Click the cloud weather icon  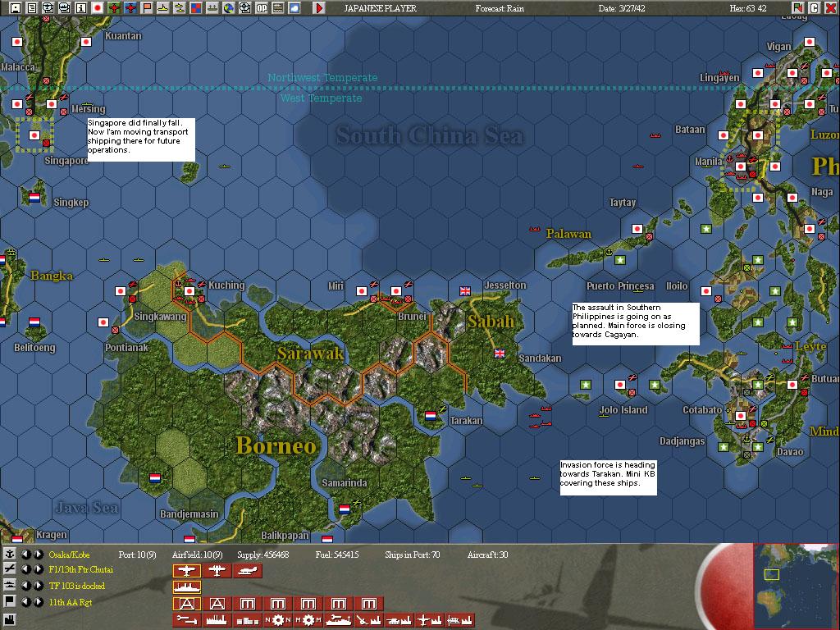[x=294, y=8]
